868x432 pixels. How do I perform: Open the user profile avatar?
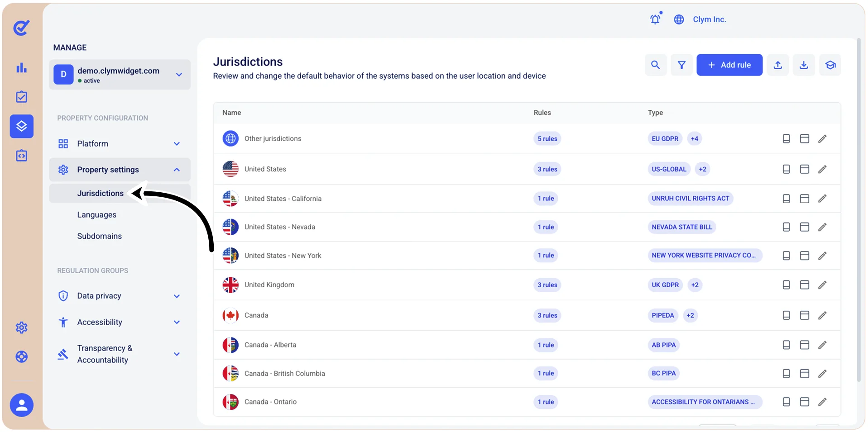(21, 405)
